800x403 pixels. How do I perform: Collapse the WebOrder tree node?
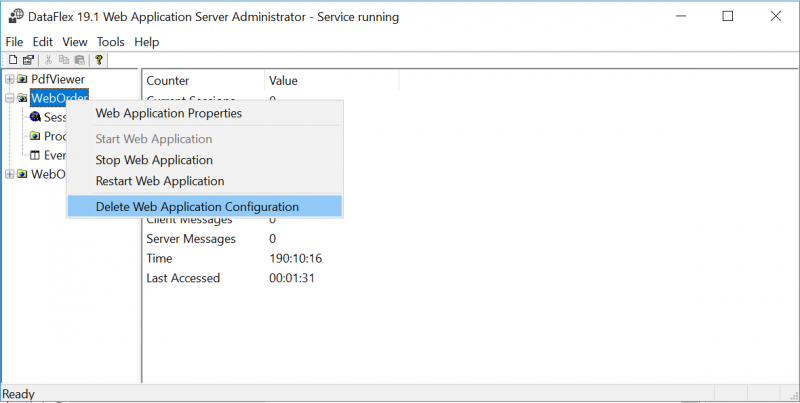coord(9,98)
